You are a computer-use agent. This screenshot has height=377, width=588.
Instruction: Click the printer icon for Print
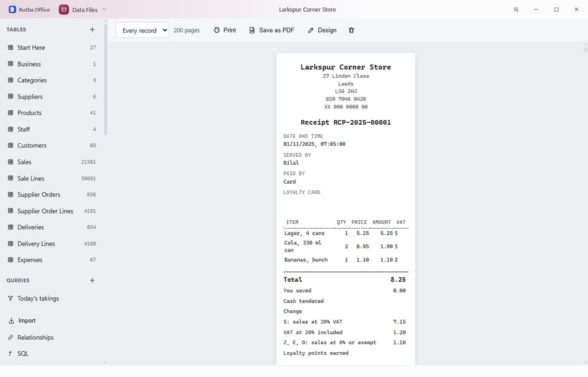pos(217,30)
